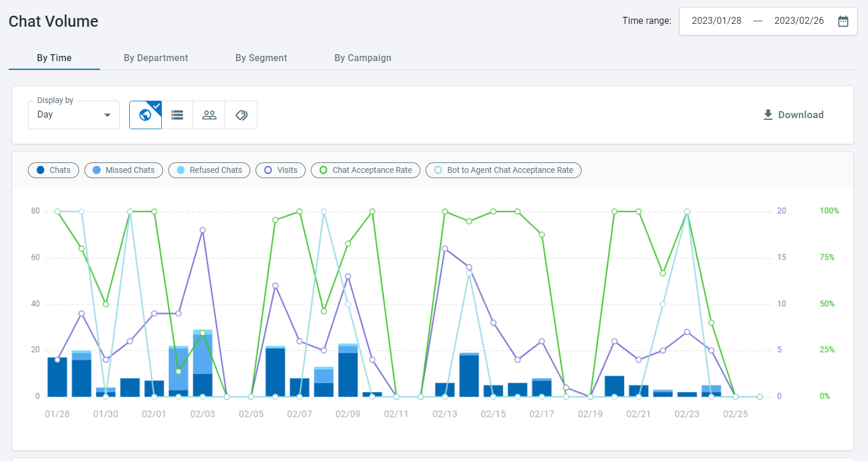868x461 pixels.
Task: Switch to the By Department tab
Action: 156,58
